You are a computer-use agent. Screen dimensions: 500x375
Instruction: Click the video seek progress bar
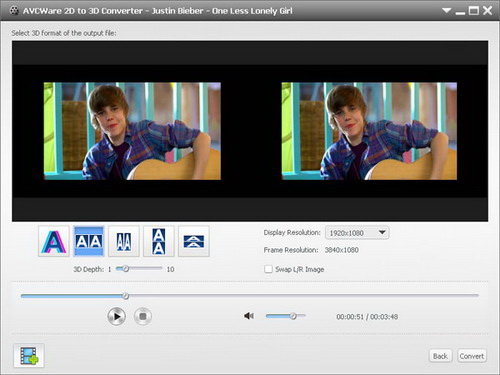tap(250, 296)
